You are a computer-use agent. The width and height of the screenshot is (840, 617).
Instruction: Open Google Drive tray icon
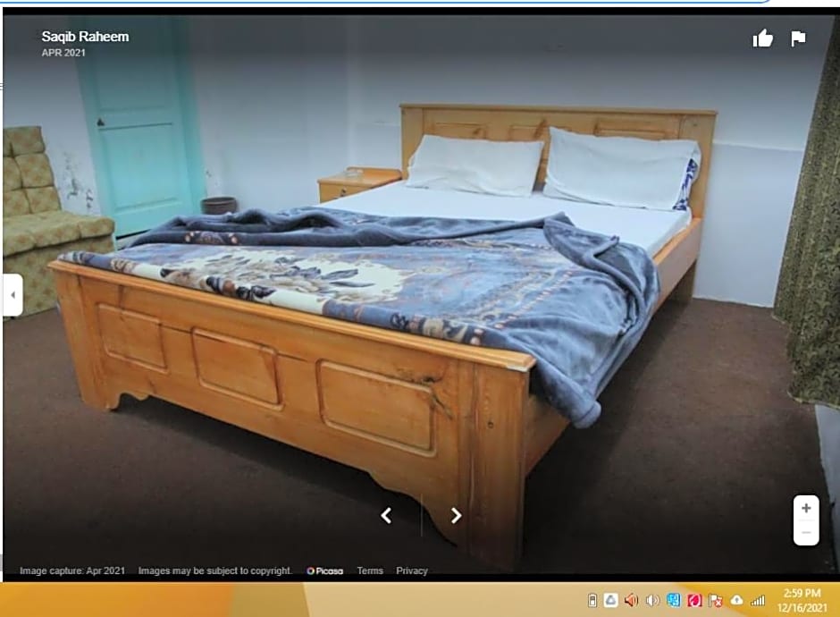tap(611, 600)
